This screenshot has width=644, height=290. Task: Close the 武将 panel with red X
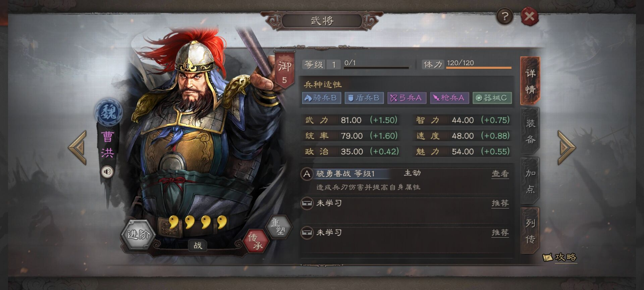pos(530,16)
